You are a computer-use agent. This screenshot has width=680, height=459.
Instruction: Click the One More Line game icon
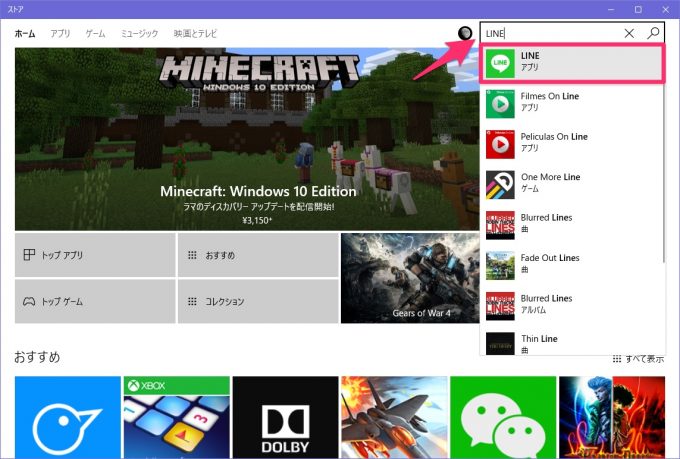pyautogui.click(x=500, y=184)
